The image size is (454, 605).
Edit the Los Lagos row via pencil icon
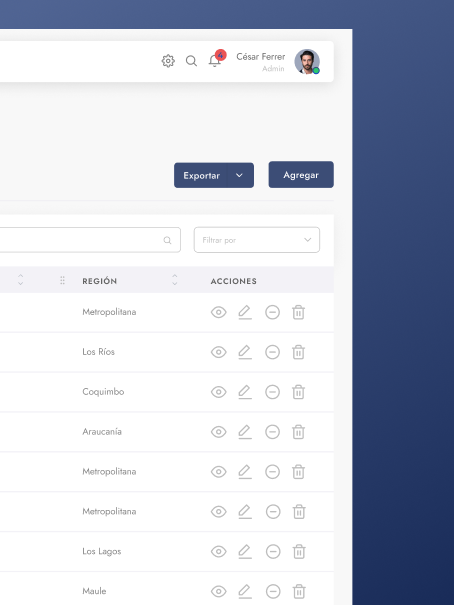245,551
